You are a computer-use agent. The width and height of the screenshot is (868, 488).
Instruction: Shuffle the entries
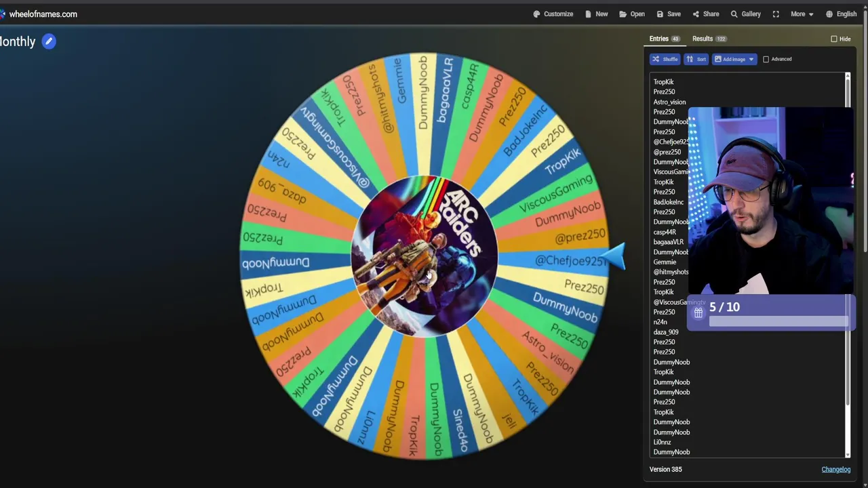tap(665, 59)
